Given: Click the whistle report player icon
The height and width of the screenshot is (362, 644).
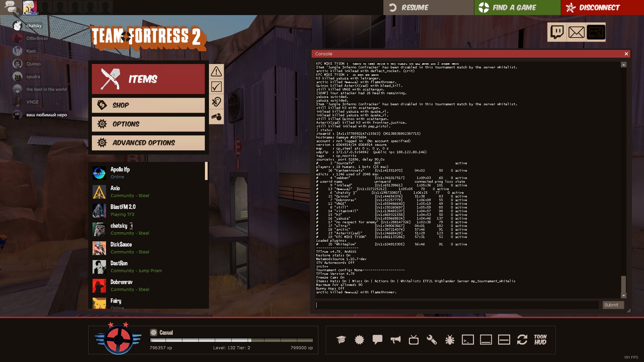Looking at the screenshot, I should click(216, 117).
